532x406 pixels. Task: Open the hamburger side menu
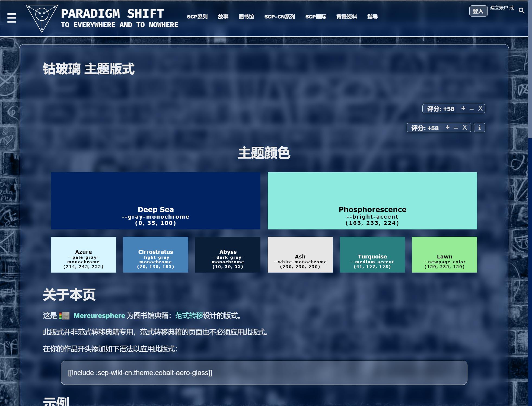coord(11,18)
